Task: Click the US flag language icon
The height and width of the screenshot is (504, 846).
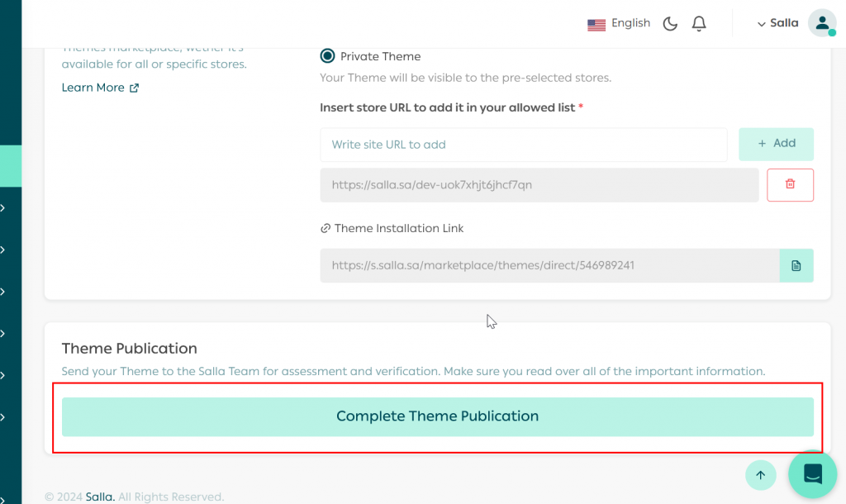Action: [596, 25]
